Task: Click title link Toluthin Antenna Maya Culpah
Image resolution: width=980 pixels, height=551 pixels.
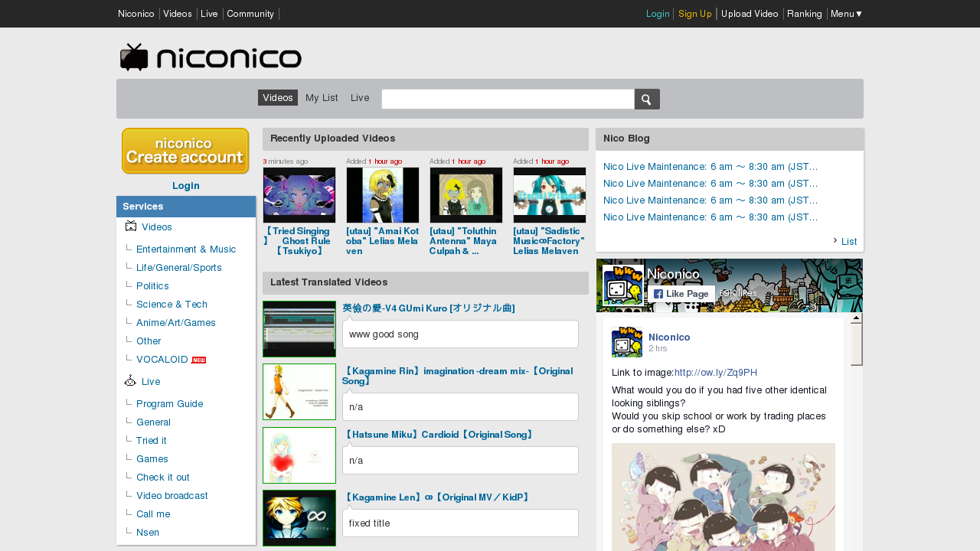Action: [x=463, y=241]
